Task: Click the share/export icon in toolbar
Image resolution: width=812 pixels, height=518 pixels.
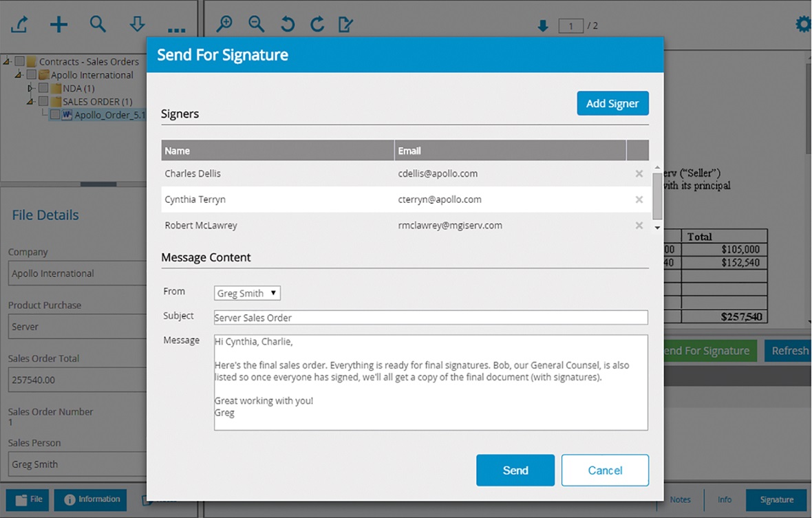Action: click(x=19, y=25)
